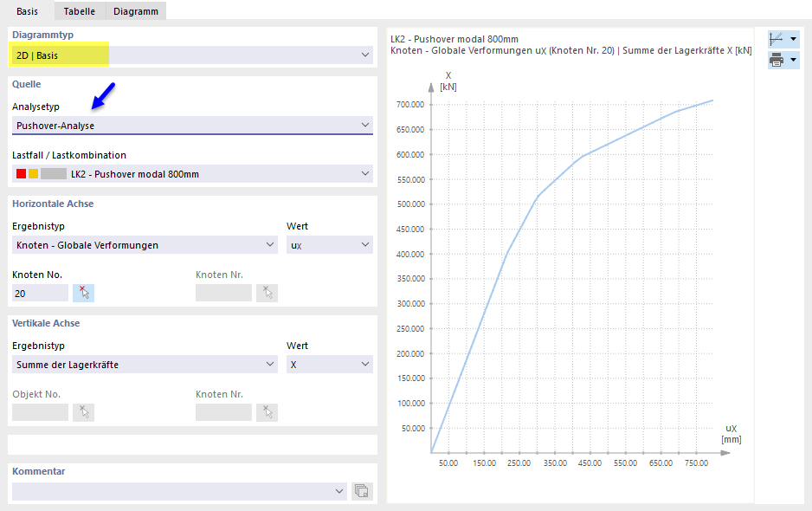Image resolution: width=812 pixels, height=511 pixels.
Task: Open horizontal axis Wert uX dropdown
Action: 329,244
